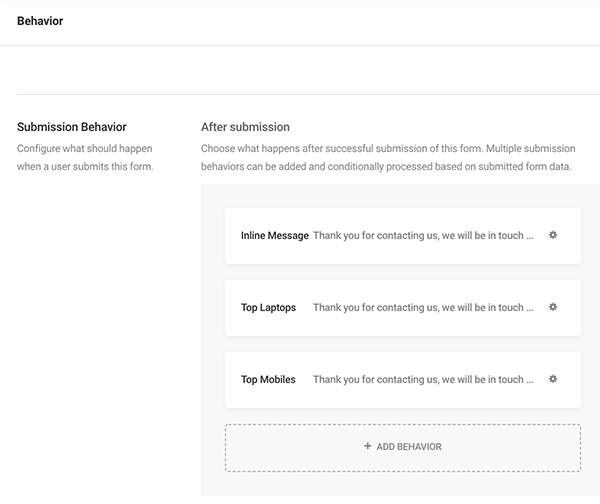
Task: Click the Behavior page header title
Action: (x=40, y=21)
